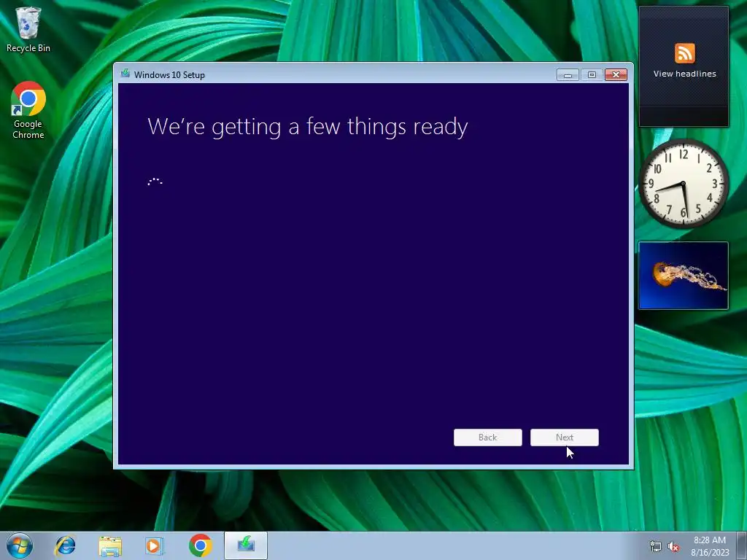Click the Windows Start orb
Viewport: 747px width, 560px height.
(20, 545)
